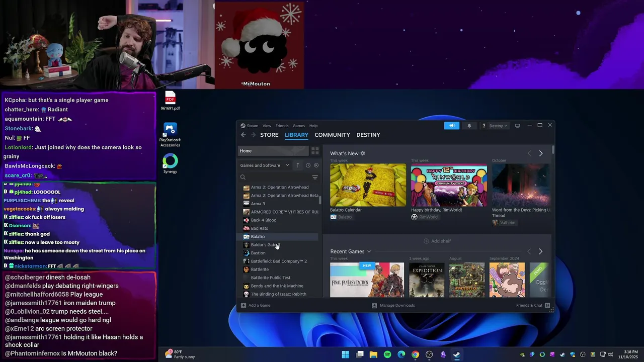Open the Steam announcements megaphone button
644x362 pixels.
pos(452,126)
